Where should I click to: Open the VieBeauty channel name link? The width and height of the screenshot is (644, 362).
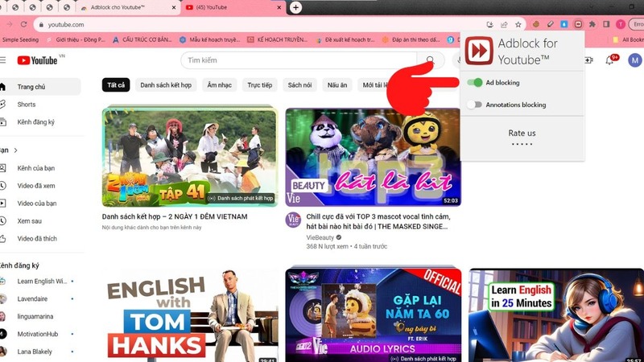320,237
